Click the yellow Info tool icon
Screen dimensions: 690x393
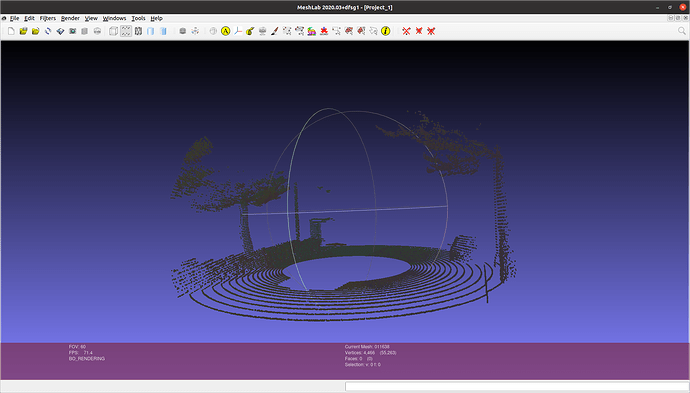click(x=385, y=31)
